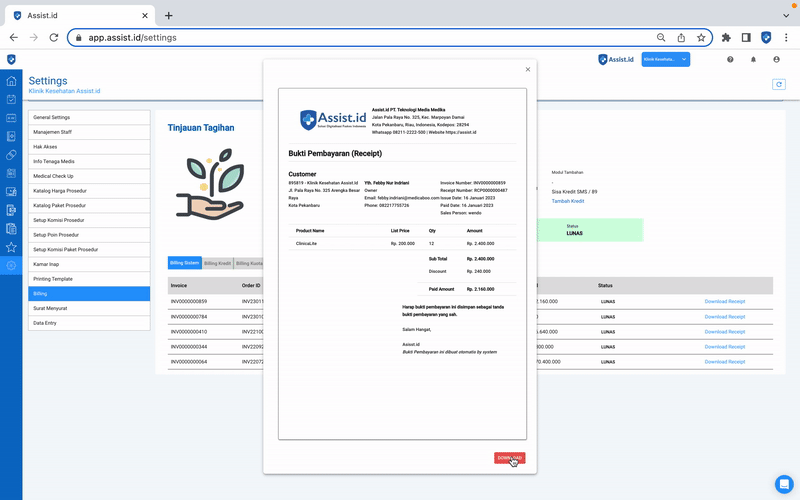800x500 pixels.
Task: Click the Tambah Kredit link
Action: coord(568,201)
